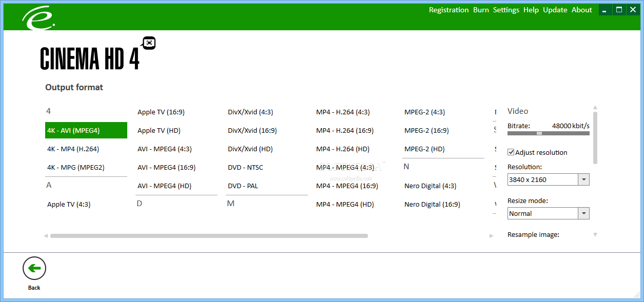Image resolution: width=644 pixels, height=302 pixels.
Task: Open the Registration menu
Action: pos(448,10)
